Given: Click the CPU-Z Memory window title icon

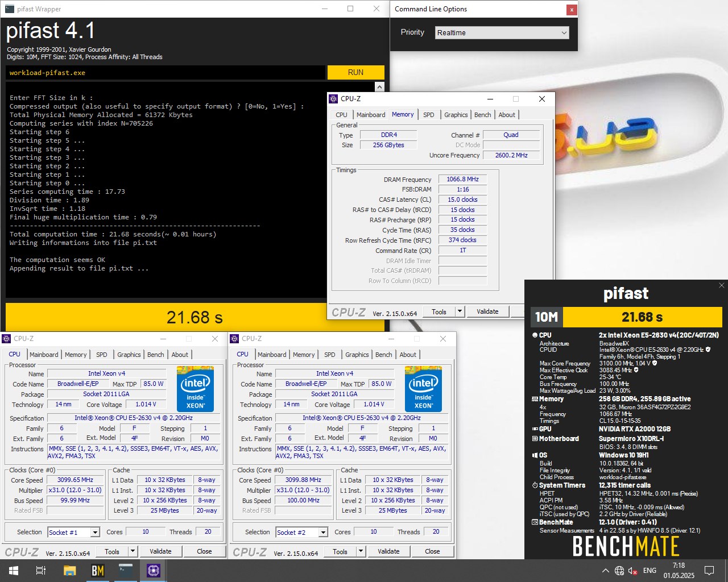Looking at the screenshot, I should click(x=334, y=98).
